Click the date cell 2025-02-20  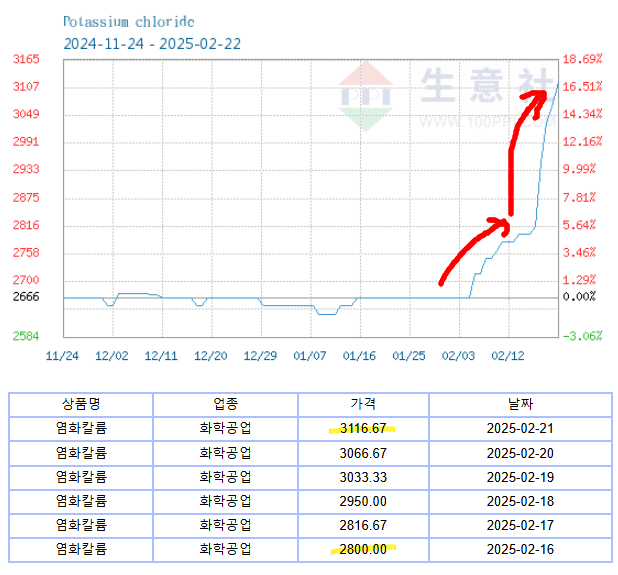click(x=520, y=453)
